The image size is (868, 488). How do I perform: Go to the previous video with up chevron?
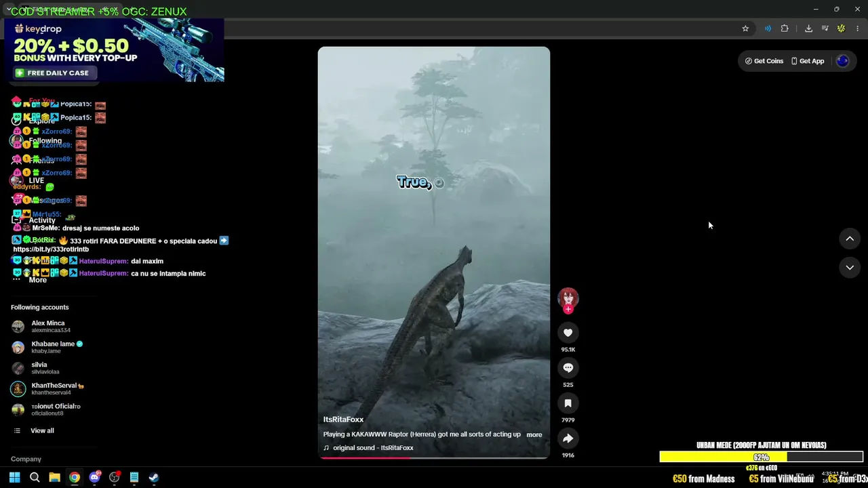850,239
